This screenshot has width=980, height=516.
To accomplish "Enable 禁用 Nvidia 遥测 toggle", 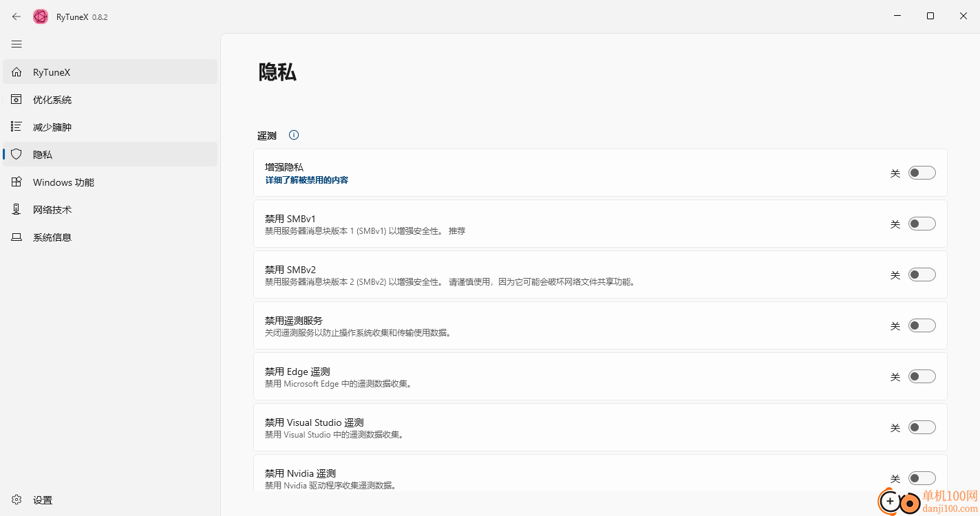I will (x=922, y=478).
